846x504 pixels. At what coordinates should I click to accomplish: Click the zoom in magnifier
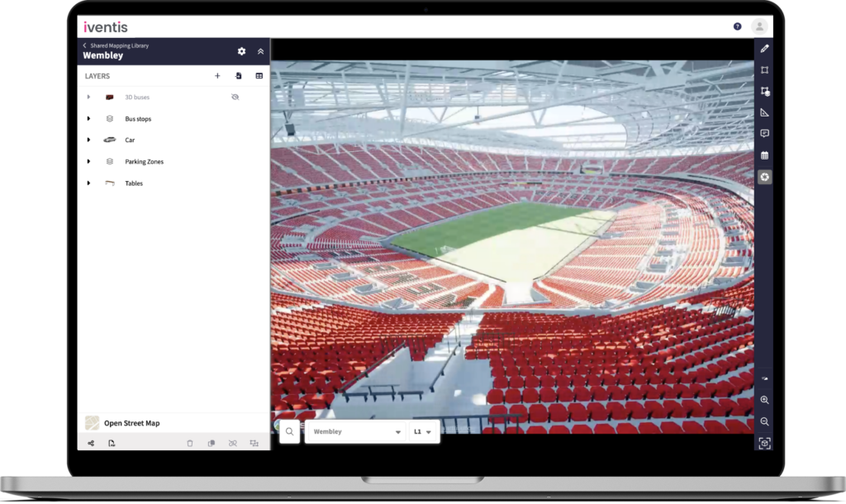(x=764, y=400)
